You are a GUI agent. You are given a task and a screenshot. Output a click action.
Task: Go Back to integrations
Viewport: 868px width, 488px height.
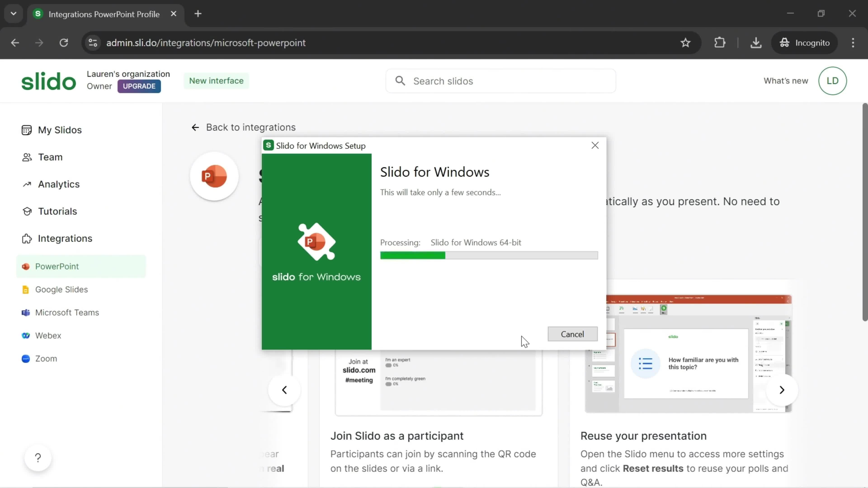coord(244,127)
